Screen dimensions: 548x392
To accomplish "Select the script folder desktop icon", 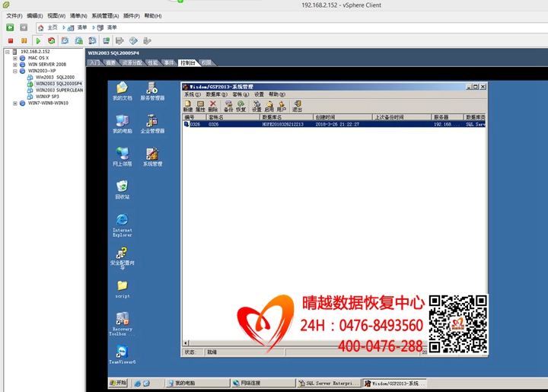I will click(123, 289).
